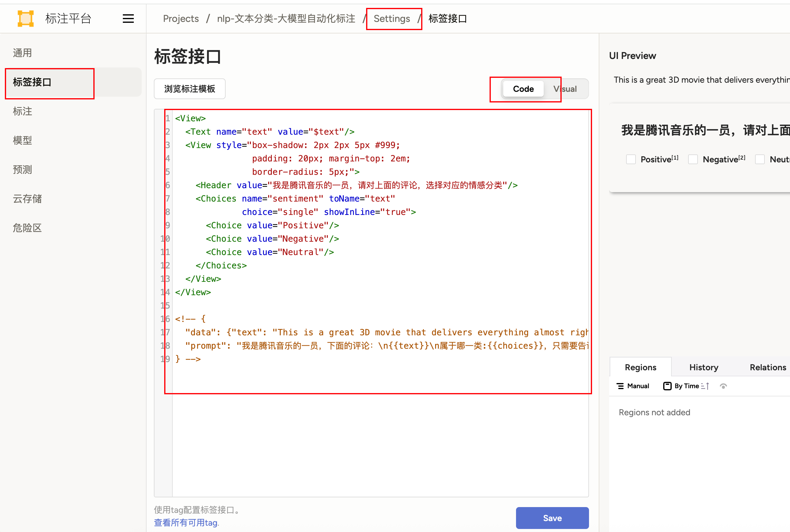The height and width of the screenshot is (532, 790).
Task: Open the Regions tab
Action: click(x=640, y=367)
